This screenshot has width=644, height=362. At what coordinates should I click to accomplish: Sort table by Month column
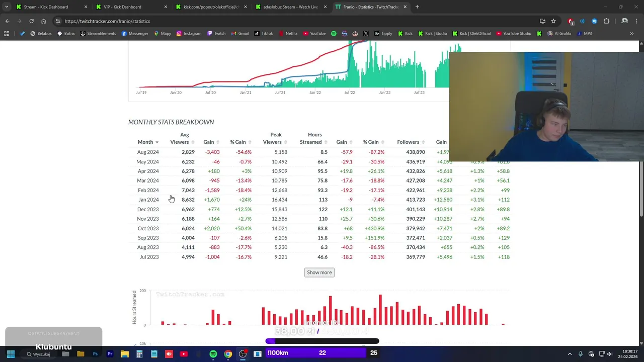(x=148, y=142)
